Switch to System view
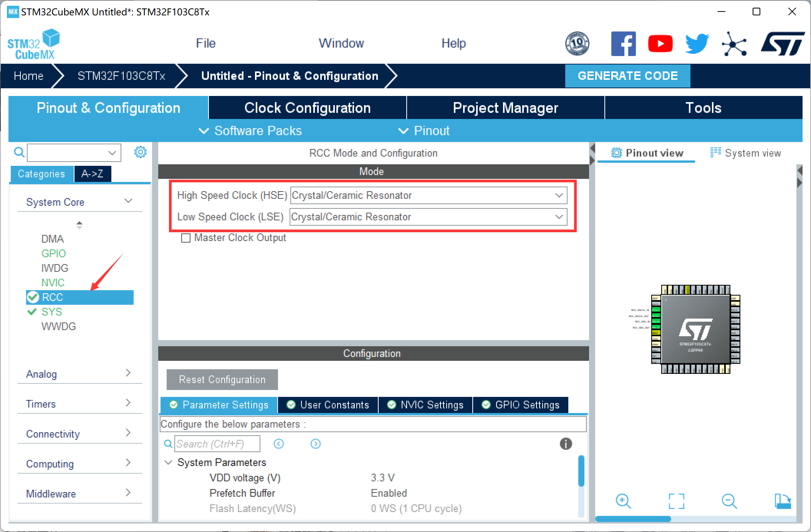Viewport: 811px width, 532px height. (745, 153)
